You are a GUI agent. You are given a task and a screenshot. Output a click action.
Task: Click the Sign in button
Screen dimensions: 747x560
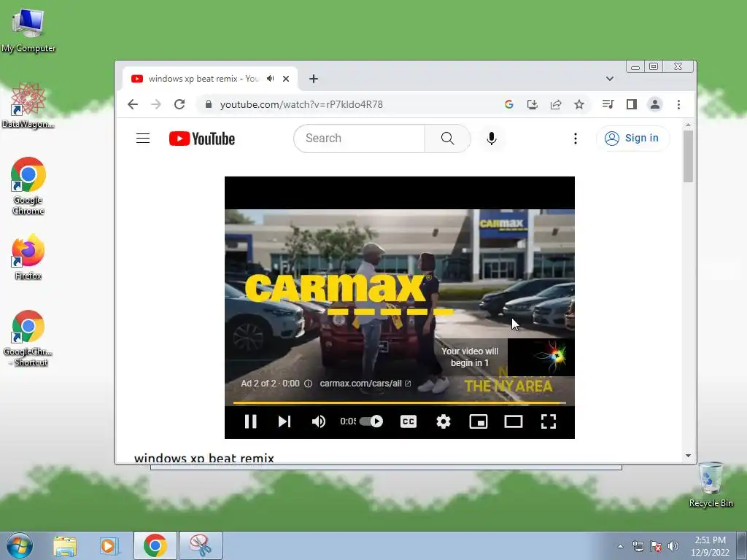pyautogui.click(x=632, y=138)
